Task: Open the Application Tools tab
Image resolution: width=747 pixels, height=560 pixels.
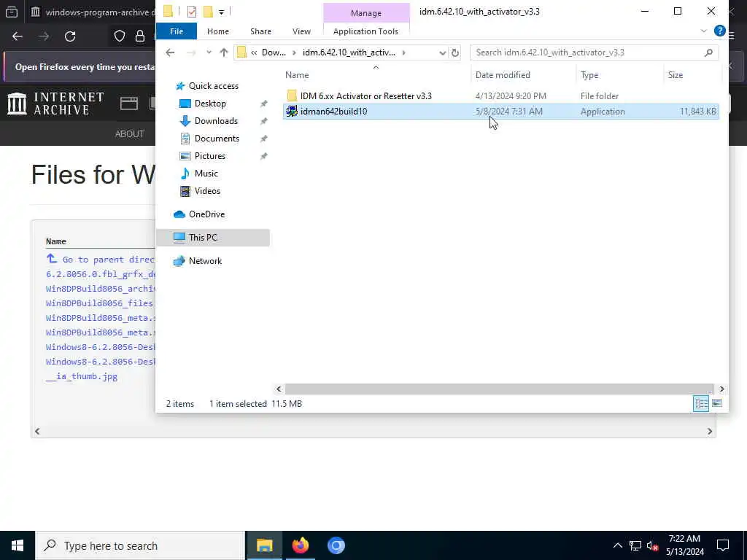Action: [x=365, y=31]
